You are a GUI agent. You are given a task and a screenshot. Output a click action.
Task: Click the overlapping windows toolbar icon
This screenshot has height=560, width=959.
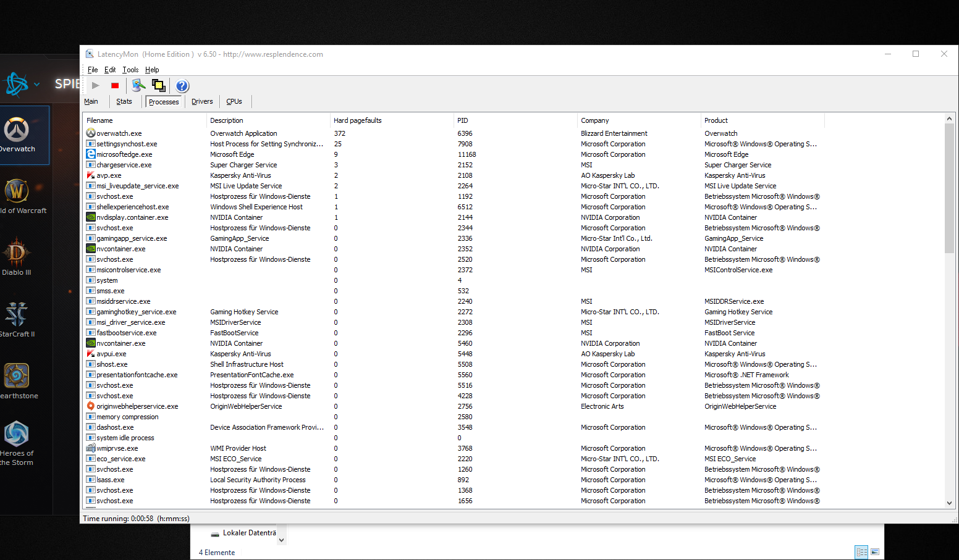(x=158, y=85)
